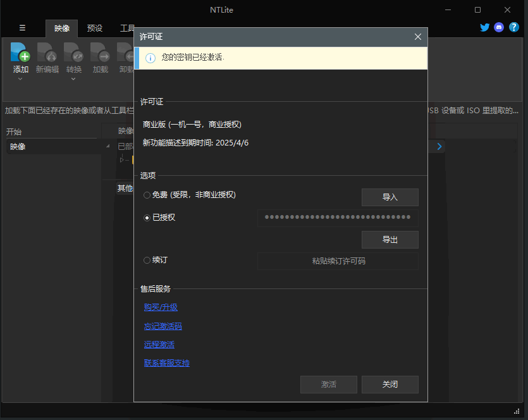Viewport: 528px width, 420px height.
Task: Open the 购买/升级 link
Action: click(x=161, y=307)
